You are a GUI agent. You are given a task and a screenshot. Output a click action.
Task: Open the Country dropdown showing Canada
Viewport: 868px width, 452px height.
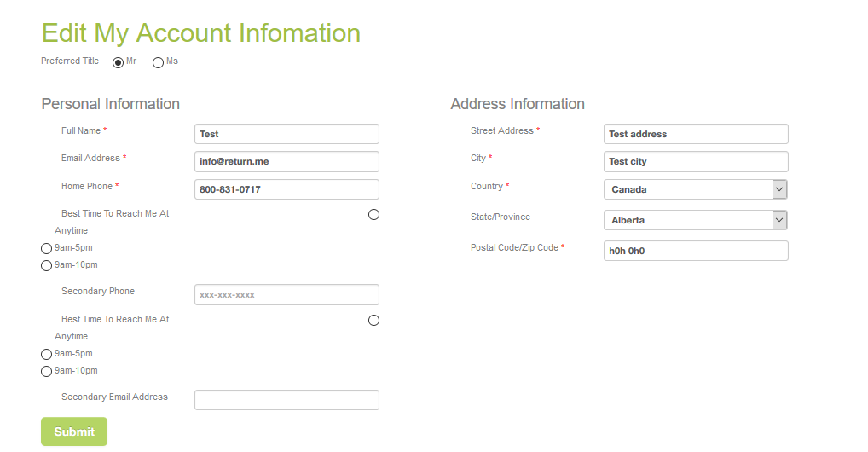tap(695, 189)
